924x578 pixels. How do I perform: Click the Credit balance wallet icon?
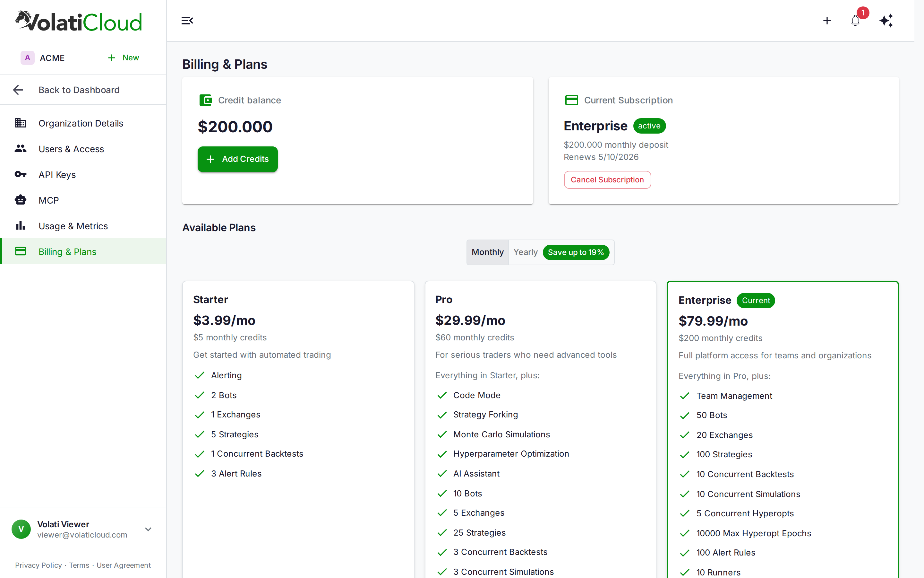click(205, 100)
